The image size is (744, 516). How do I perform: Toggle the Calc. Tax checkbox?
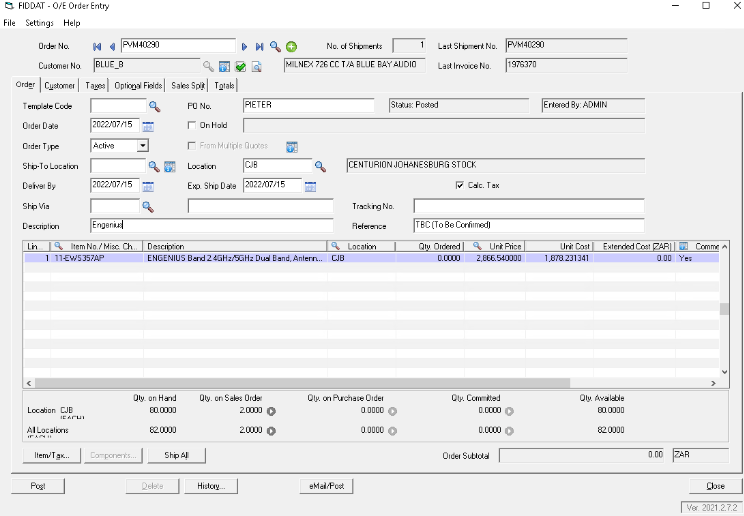459,185
